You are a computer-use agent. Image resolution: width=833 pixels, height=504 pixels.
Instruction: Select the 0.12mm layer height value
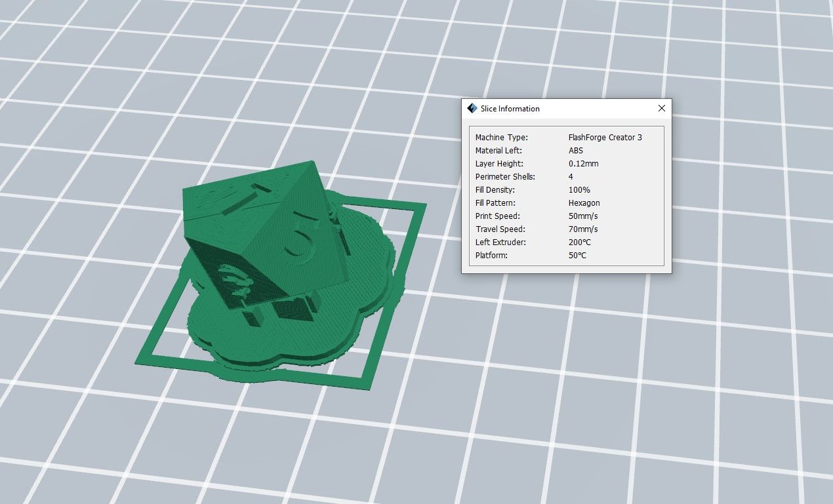pos(583,164)
